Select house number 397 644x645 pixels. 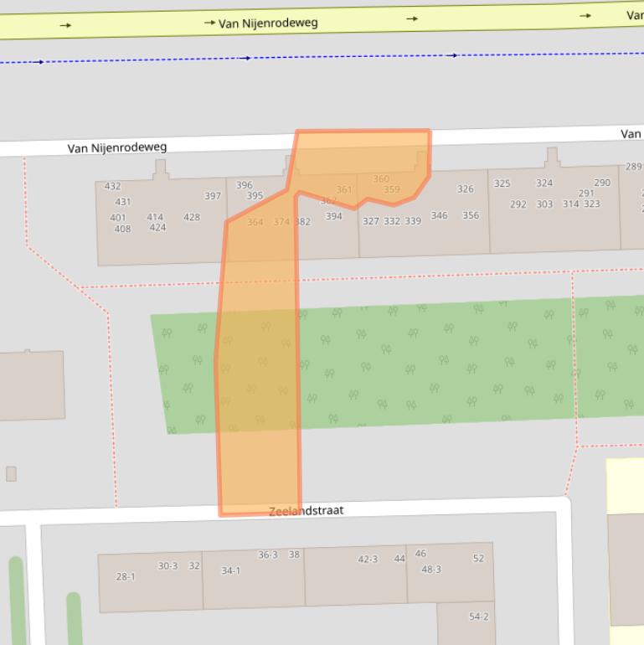coord(213,196)
